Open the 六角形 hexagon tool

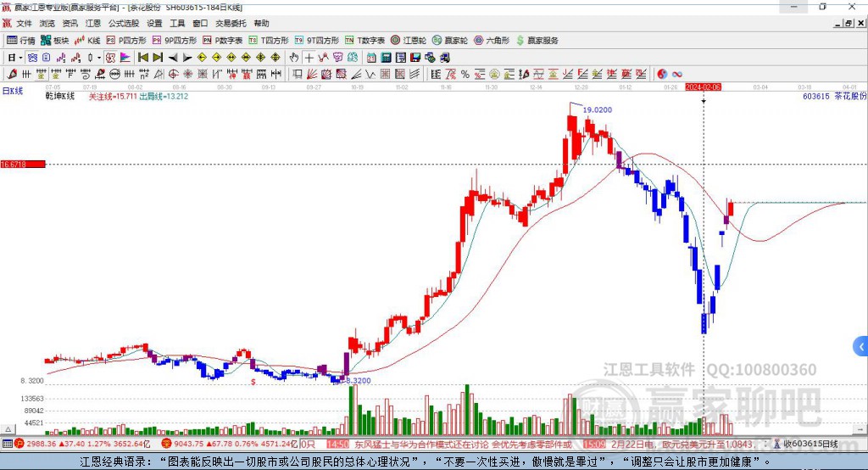point(492,41)
